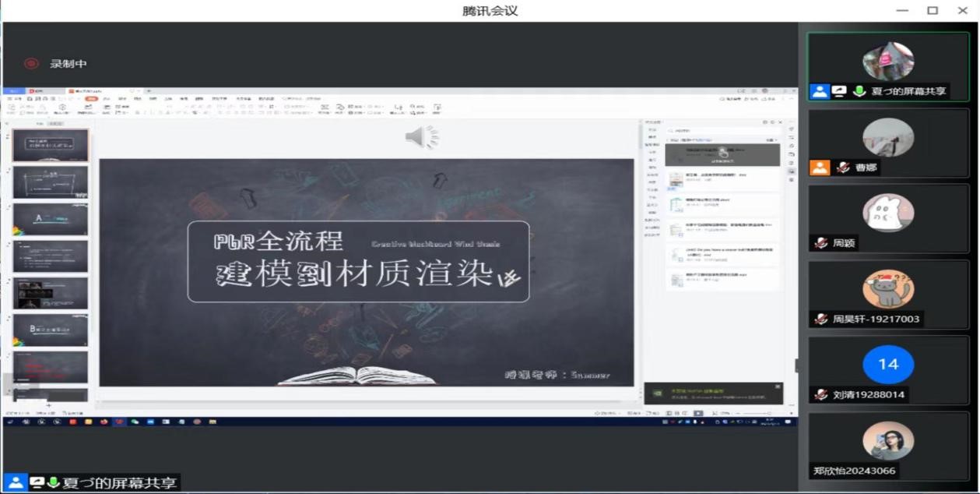Open the sixth slide thumbnail showing letter B
980x494 pixels.
pos(51,330)
